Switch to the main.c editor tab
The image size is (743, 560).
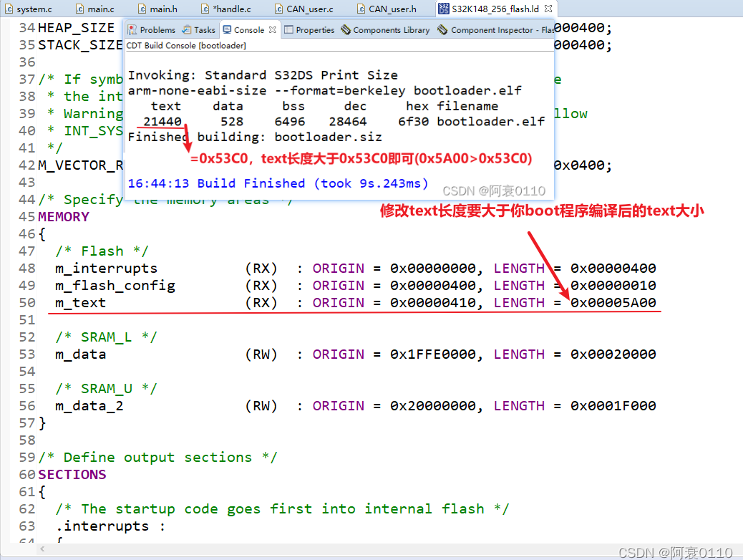pos(100,9)
